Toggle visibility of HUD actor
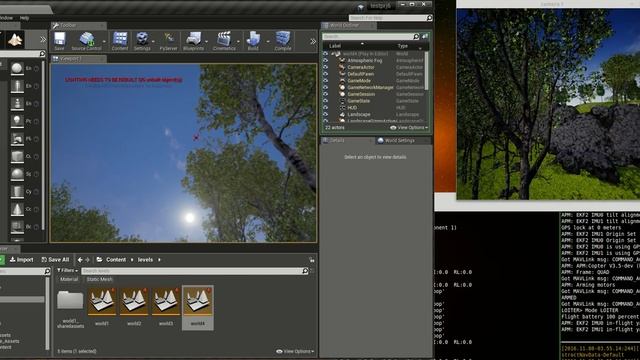 click(326, 107)
